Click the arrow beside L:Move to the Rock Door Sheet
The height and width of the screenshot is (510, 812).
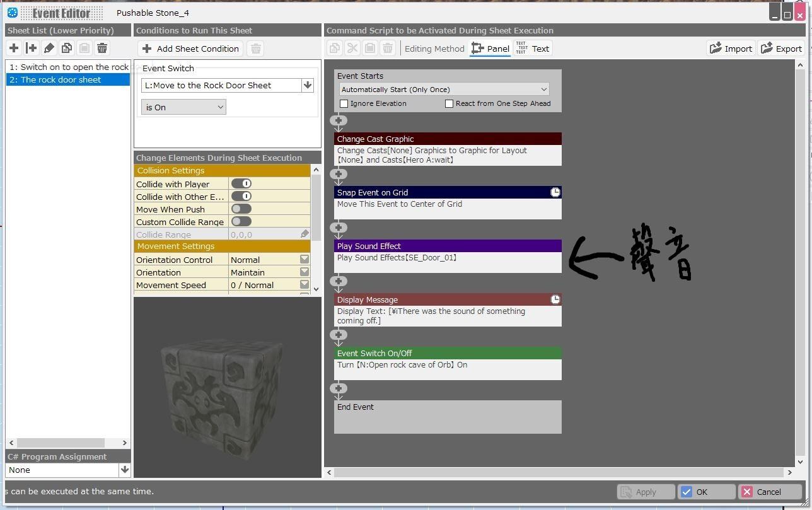pos(308,85)
